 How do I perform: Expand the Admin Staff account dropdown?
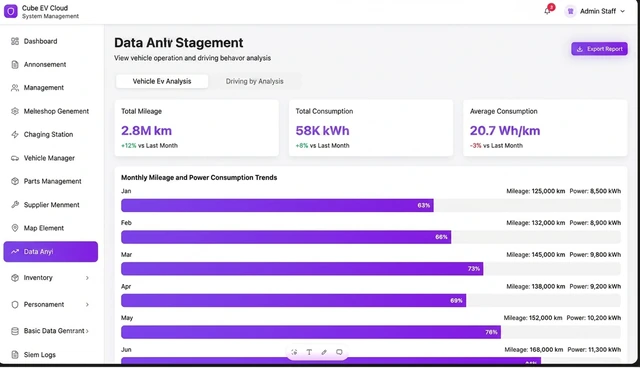pyautogui.click(x=622, y=11)
